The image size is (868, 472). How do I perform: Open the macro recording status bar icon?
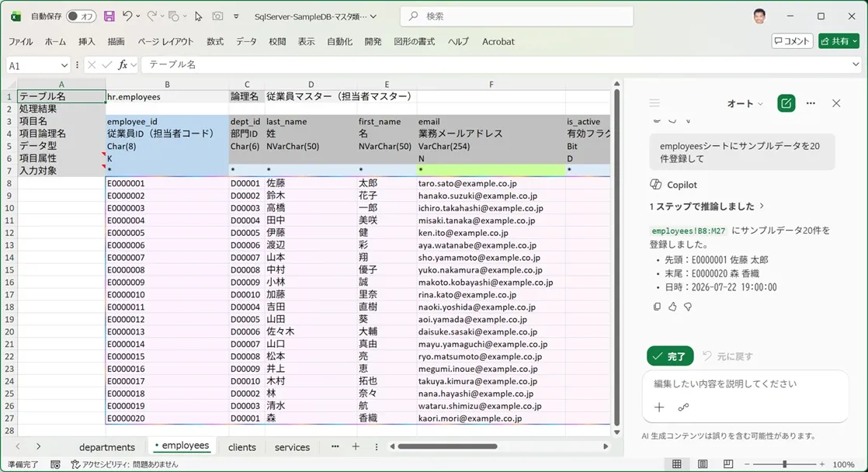pyautogui.click(x=55, y=465)
